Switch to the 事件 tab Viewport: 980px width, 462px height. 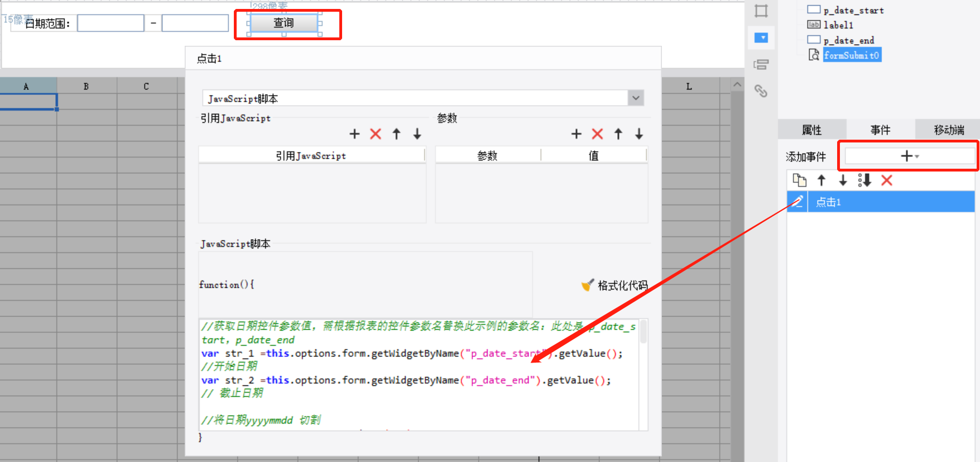(880, 130)
